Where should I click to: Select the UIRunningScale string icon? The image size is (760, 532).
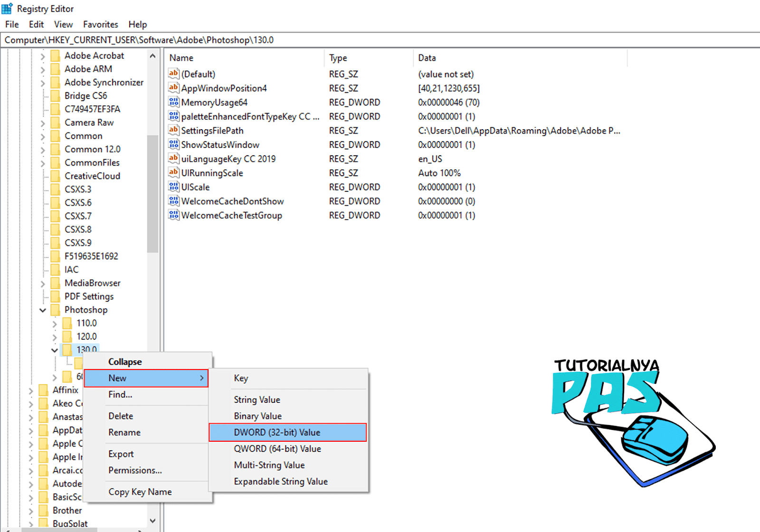[x=174, y=173]
